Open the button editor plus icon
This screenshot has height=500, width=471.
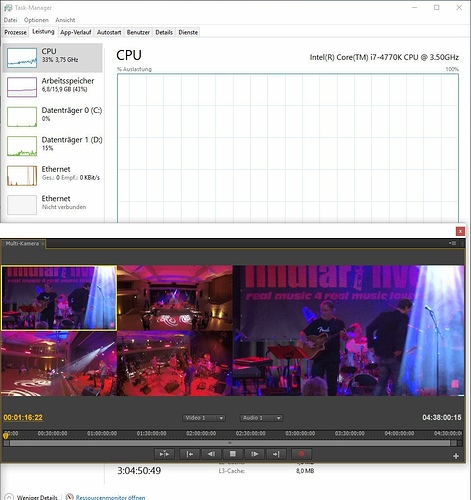point(456,456)
